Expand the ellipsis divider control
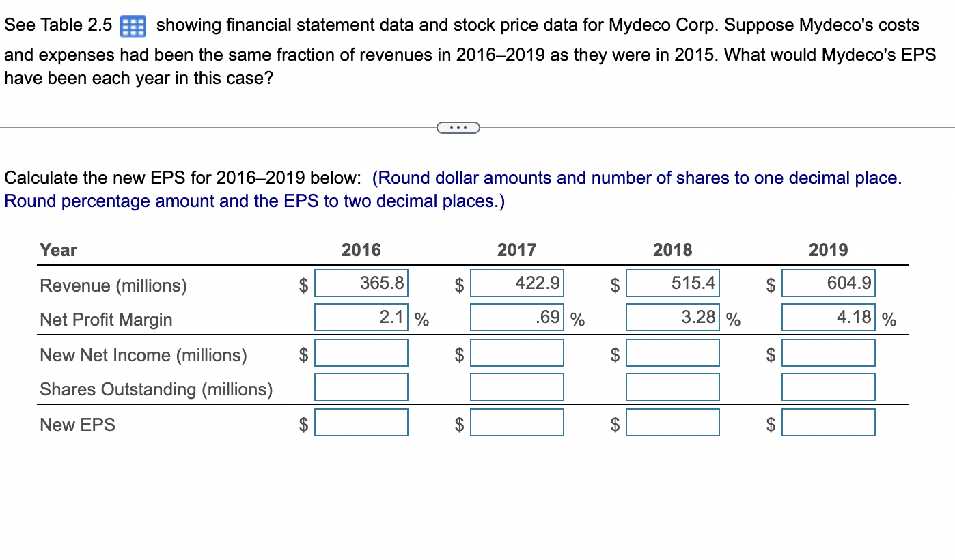 [458, 127]
